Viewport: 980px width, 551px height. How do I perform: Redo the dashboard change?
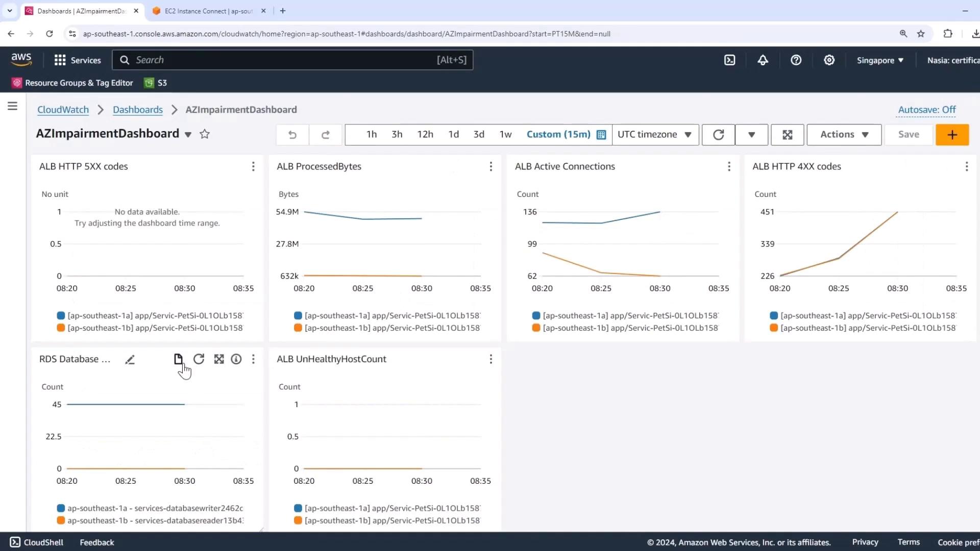pos(326,135)
